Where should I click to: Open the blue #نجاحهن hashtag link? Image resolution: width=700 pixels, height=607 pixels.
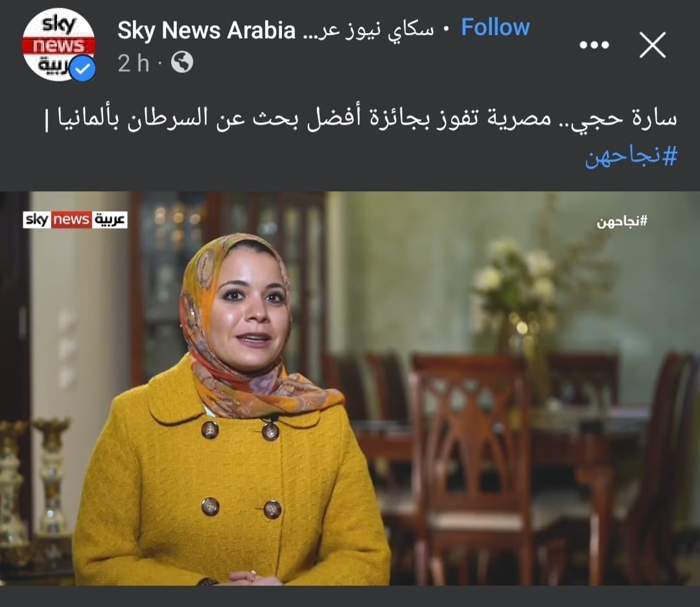click(x=631, y=156)
